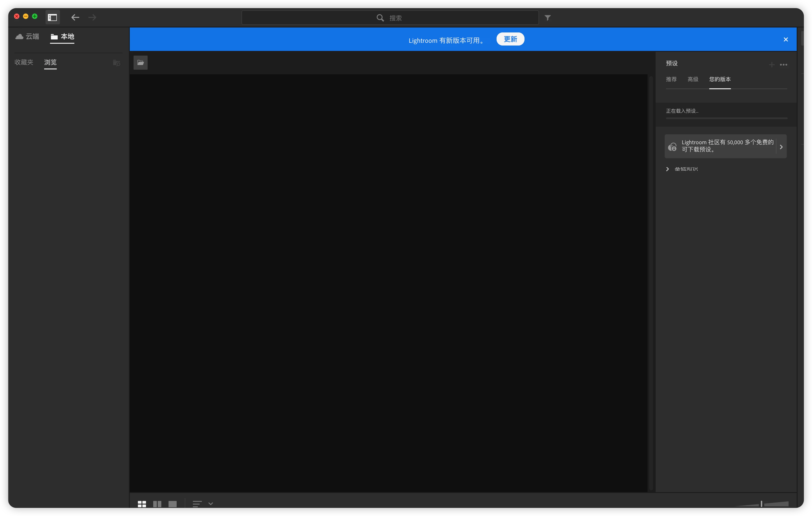Click the back navigation arrow

click(x=75, y=18)
